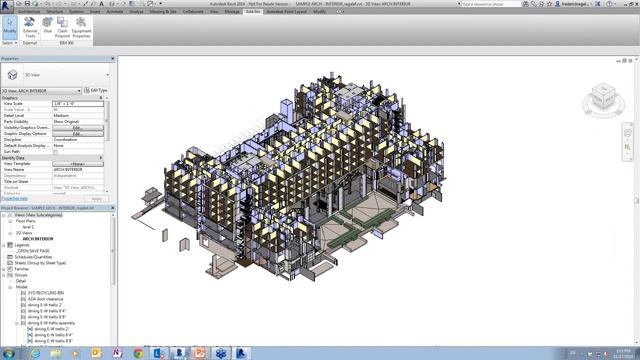
Task: Select the Text tool in quick access toolbar
Action: [102, 4]
